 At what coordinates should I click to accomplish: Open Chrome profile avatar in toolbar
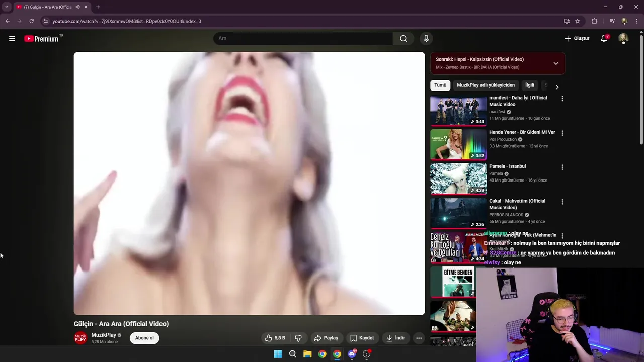(624, 21)
